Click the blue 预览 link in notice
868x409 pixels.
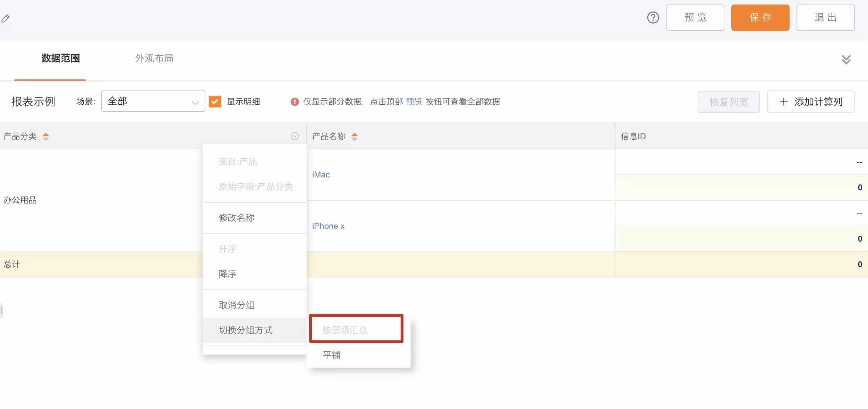pyautogui.click(x=414, y=102)
